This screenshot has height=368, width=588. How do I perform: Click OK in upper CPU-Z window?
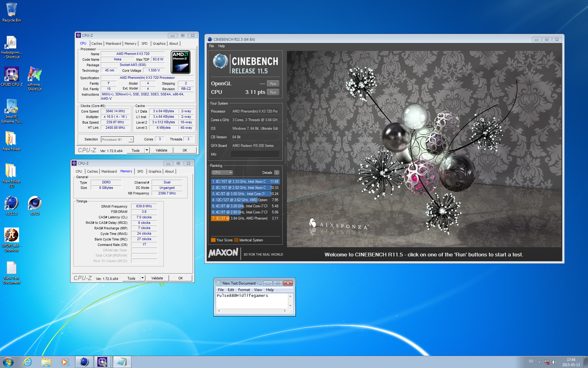point(185,150)
